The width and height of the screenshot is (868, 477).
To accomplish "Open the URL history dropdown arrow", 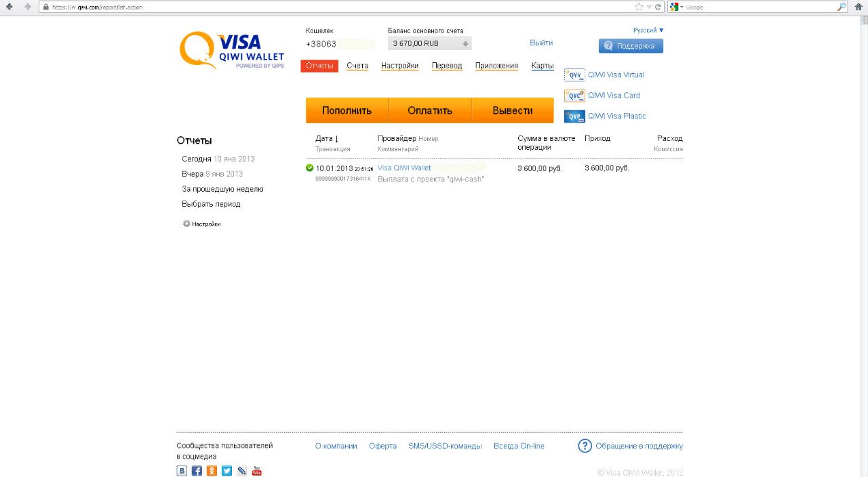I will click(x=649, y=7).
